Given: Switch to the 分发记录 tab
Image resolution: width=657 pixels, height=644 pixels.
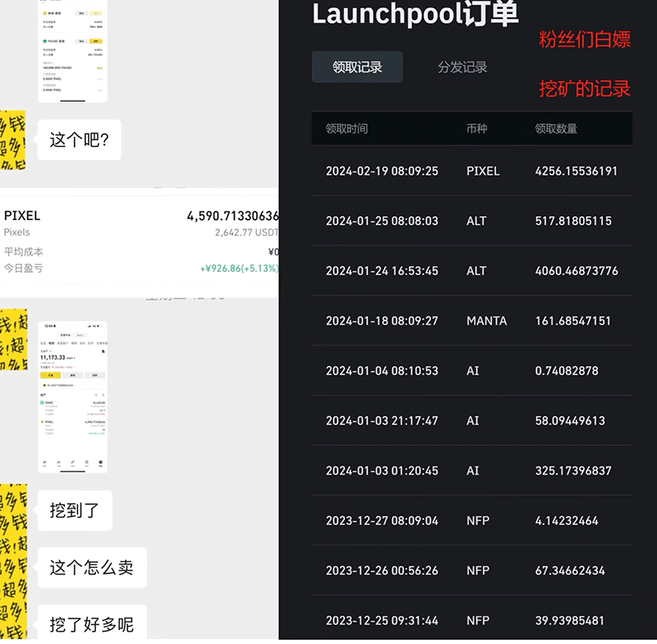Looking at the screenshot, I should coord(462,67).
